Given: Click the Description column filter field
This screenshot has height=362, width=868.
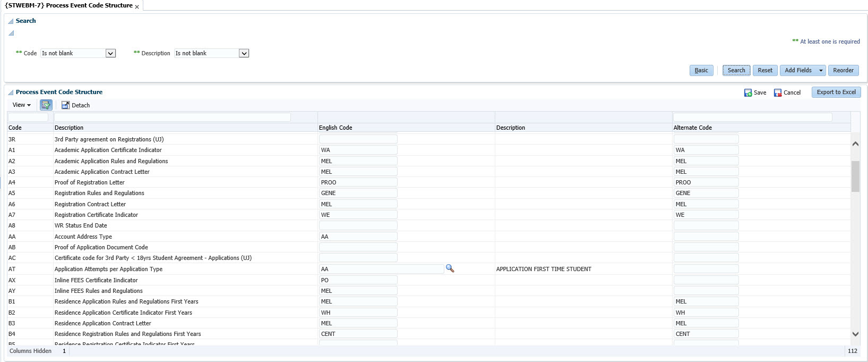Looking at the screenshot, I should [x=173, y=117].
